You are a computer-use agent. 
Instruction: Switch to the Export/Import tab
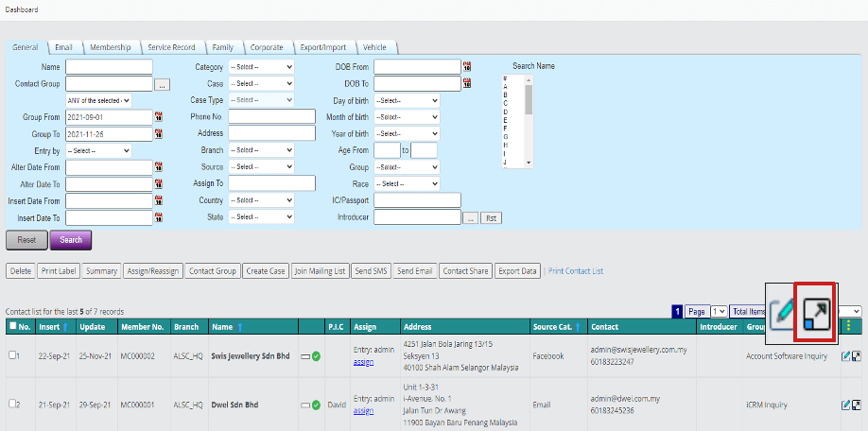(323, 47)
